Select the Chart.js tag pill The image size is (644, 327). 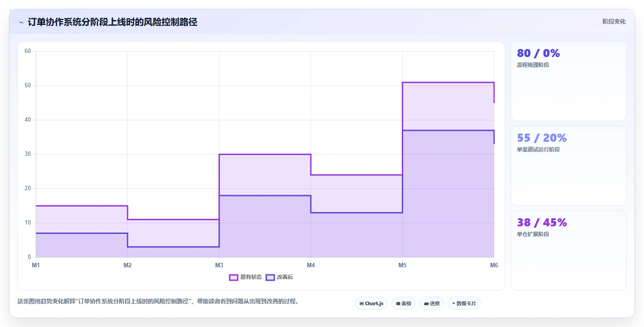click(x=372, y=303)
